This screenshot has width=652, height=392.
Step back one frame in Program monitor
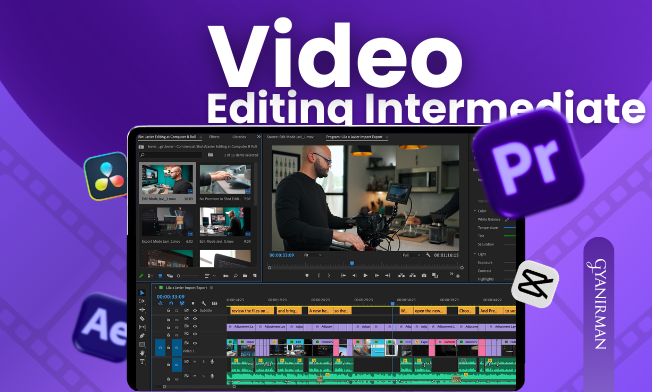click(x=354, y=275)
